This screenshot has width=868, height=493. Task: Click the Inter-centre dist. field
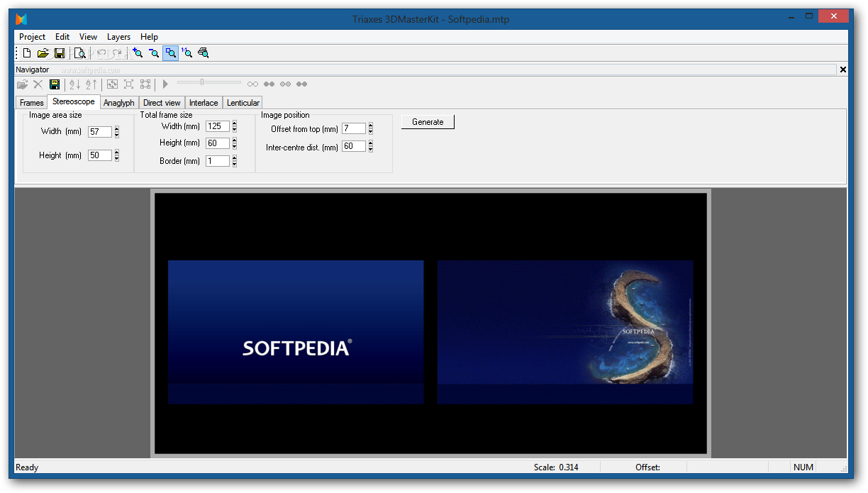pos(354,146)
